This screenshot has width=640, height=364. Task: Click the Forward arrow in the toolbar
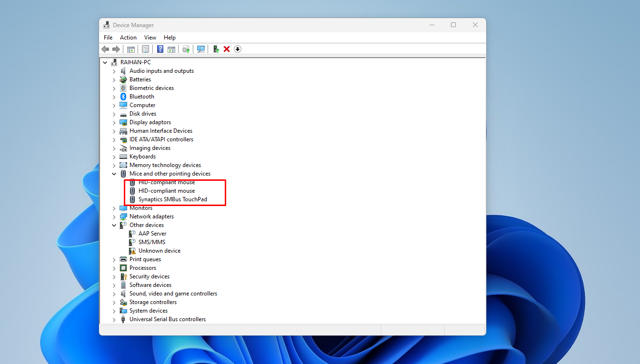pyautogui.click(x=116, y=49)
